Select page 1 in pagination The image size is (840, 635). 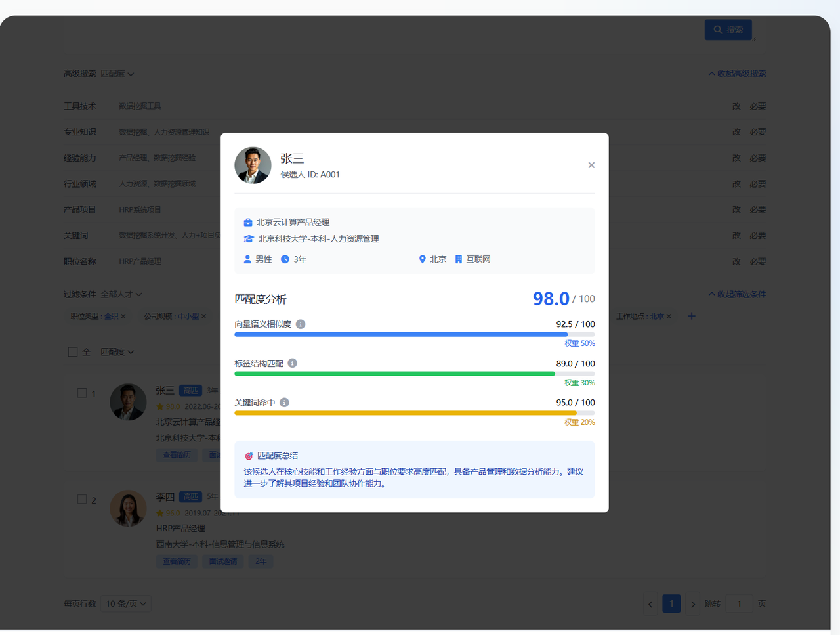[671, 604]
